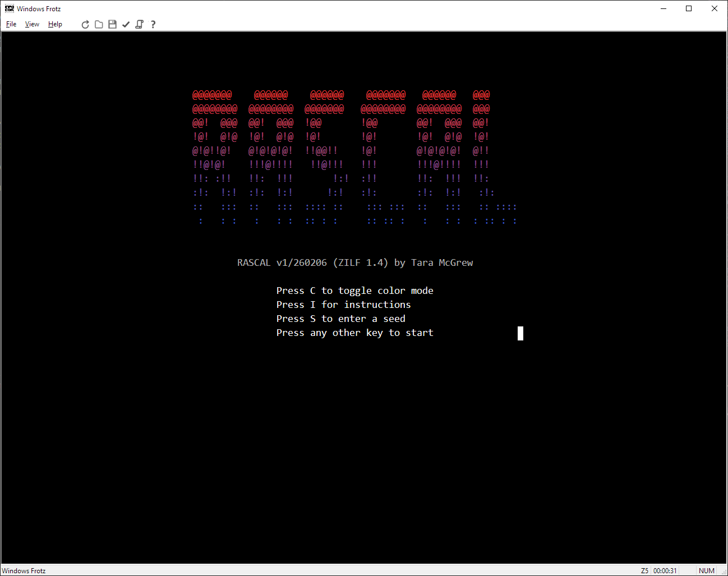The width and height of the screenshot is (728, 576).
Task: Click the 'Press S to enter a seed' line
Action: 340,319
